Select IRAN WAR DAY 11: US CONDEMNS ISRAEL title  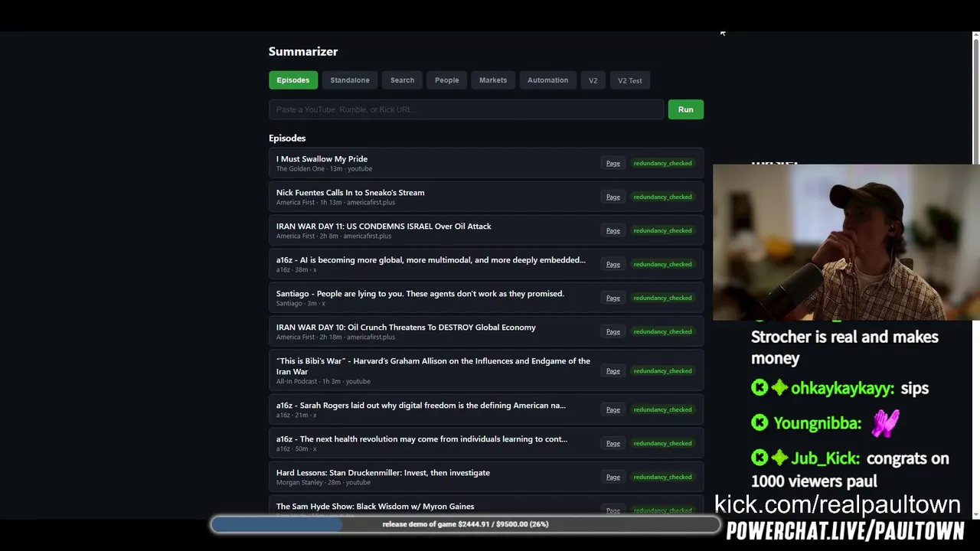click(384, 227)
